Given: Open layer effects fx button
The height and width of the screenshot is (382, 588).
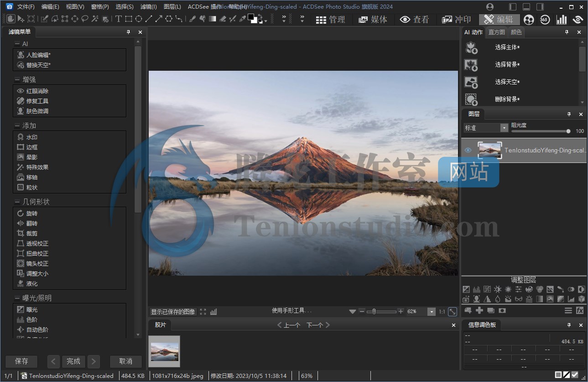Looking at the screenshot, I should [580, 310].
